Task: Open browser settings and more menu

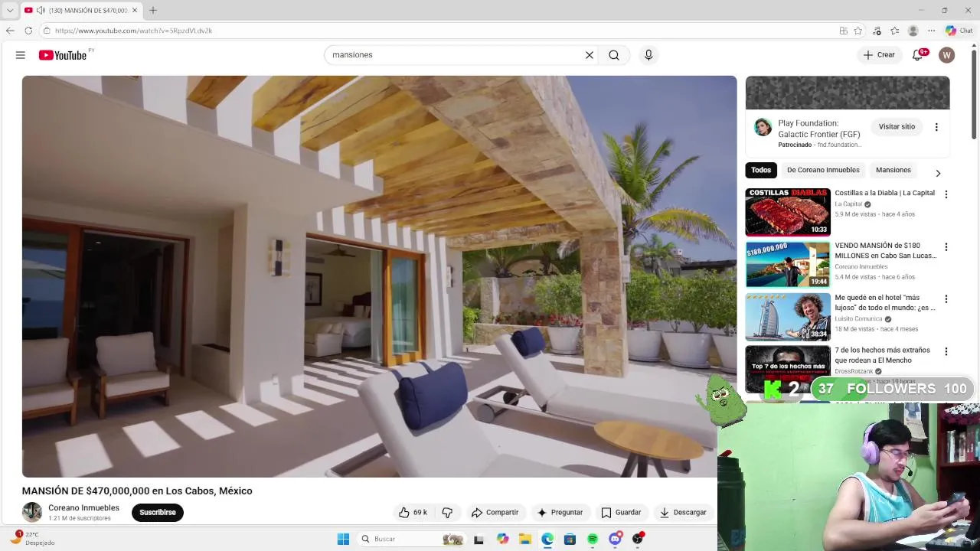Action: 931,31
